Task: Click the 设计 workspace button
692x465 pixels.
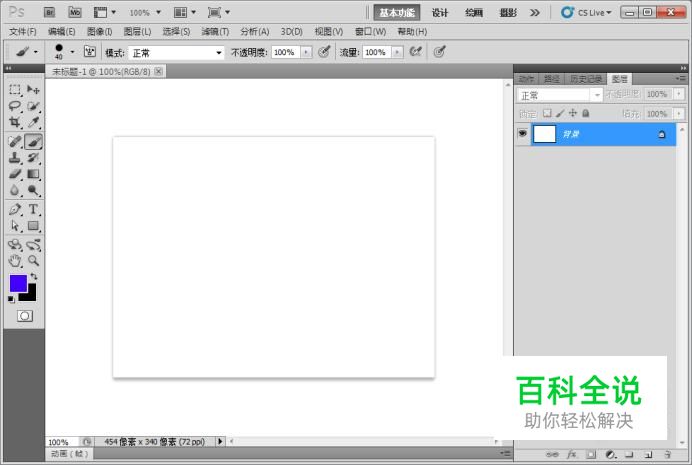Action: pyautogui.click(x=440, y=13)
